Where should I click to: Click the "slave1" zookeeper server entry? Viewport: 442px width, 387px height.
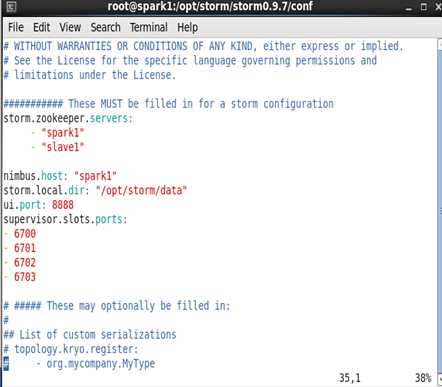click(62, 147)
